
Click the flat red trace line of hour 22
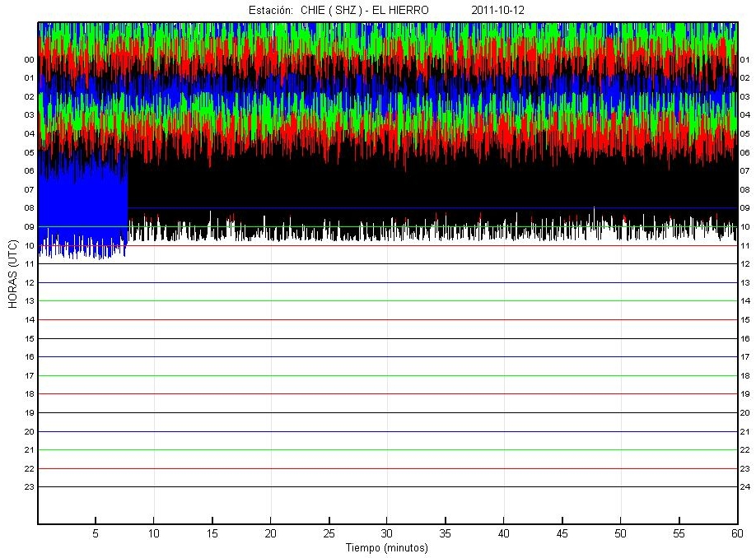coord(388,468)
